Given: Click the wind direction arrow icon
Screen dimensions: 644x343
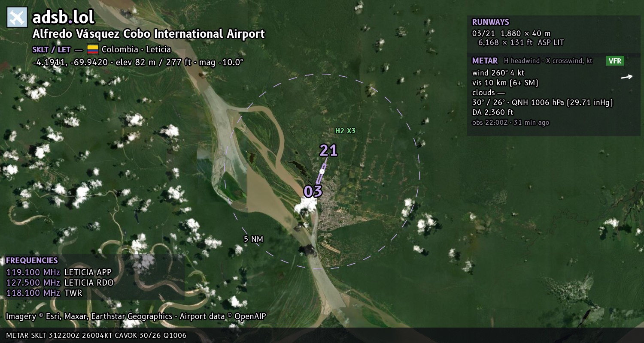Looking at the screenshot, I should (627, 77).
